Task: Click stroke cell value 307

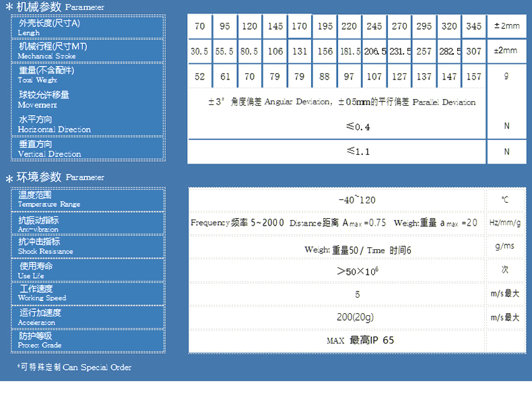Action: click(473, 51)
